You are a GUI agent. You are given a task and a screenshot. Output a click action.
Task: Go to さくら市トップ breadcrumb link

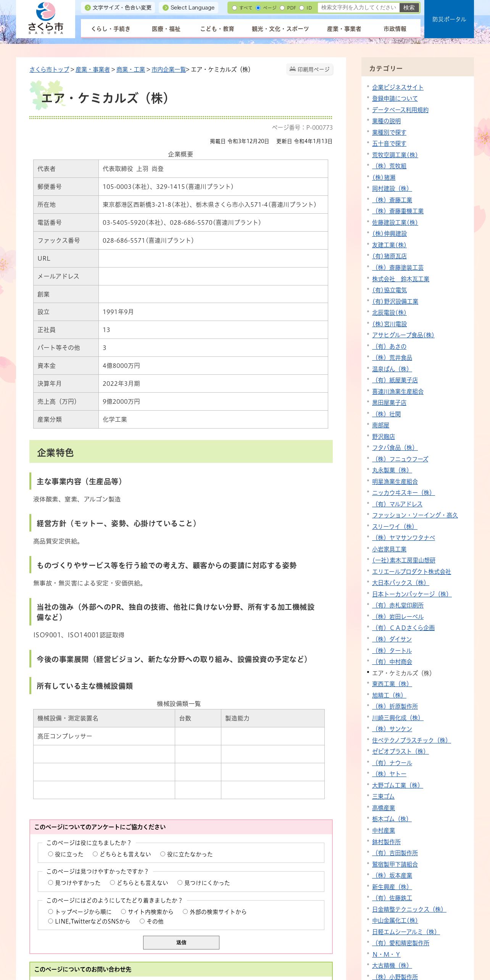50,69
